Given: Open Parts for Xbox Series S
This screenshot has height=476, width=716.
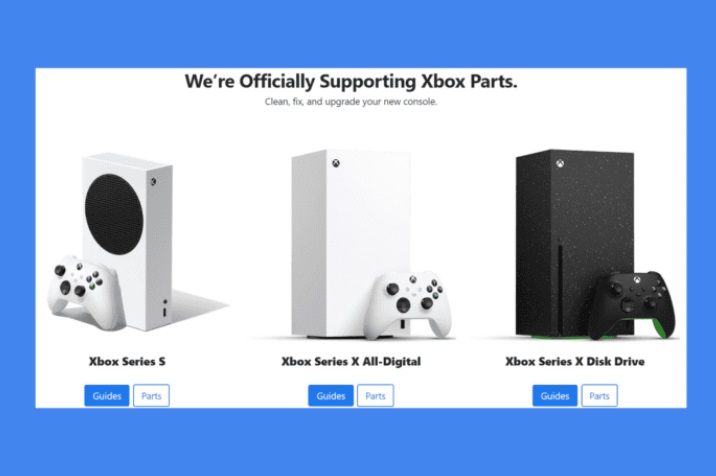Looking at the screenshot, I should (x=151, y=396).
